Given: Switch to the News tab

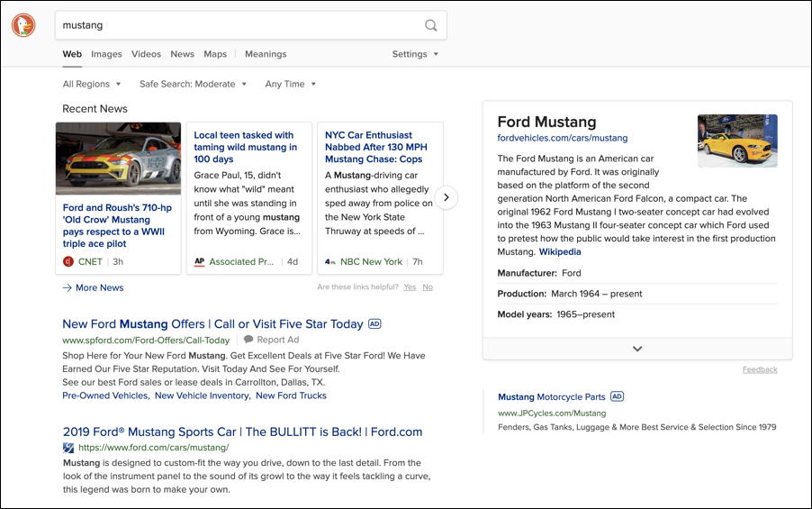Looking at the screenshot, I should pyautogui.click(x=182, y=54).
